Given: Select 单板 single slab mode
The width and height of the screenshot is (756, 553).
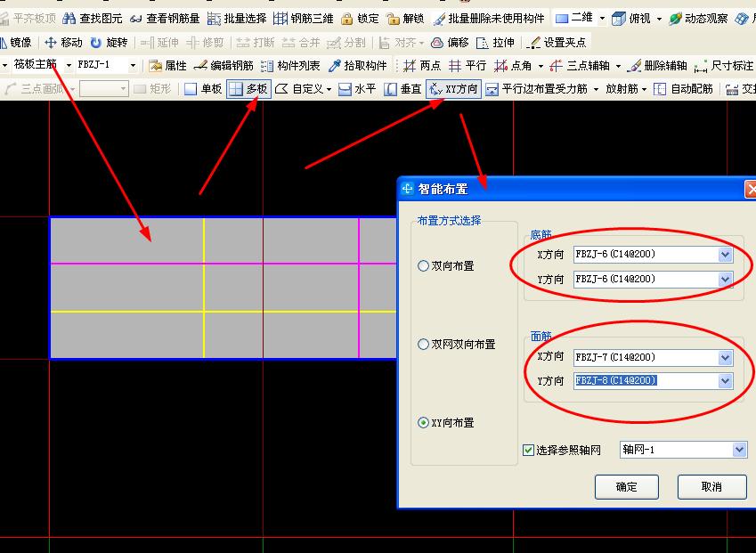Looking at the screenshot, I should [203, 89].
